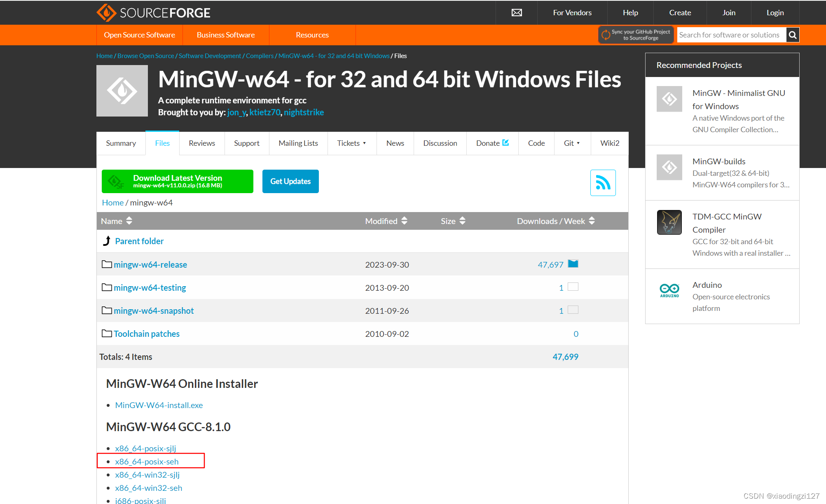Screen dimensions: 826x504
Task: Click downloads chart icon for mingw-w64-testing
Action: (x=573, y=287)
